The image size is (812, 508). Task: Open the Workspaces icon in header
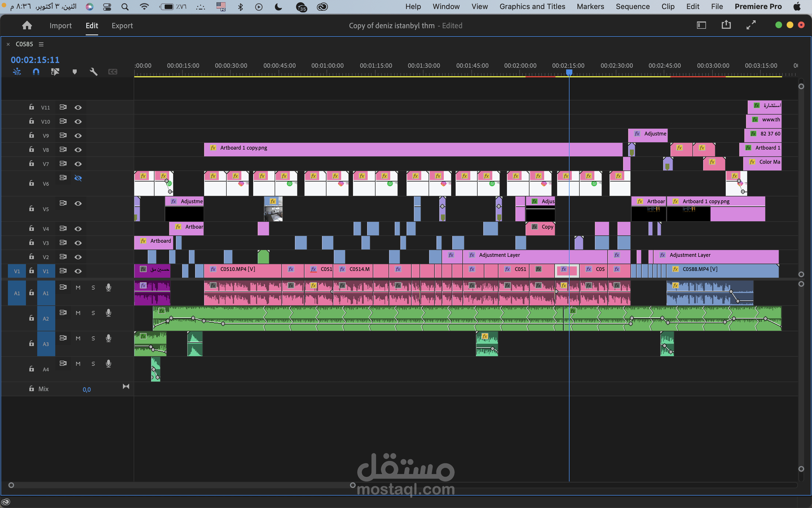pyautogui.click(x=701, y=25)
